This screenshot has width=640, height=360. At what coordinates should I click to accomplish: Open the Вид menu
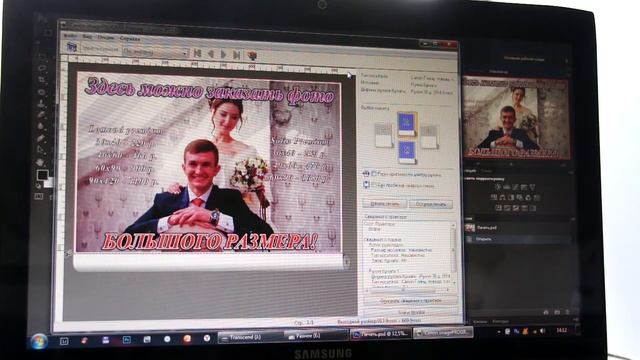87,37
